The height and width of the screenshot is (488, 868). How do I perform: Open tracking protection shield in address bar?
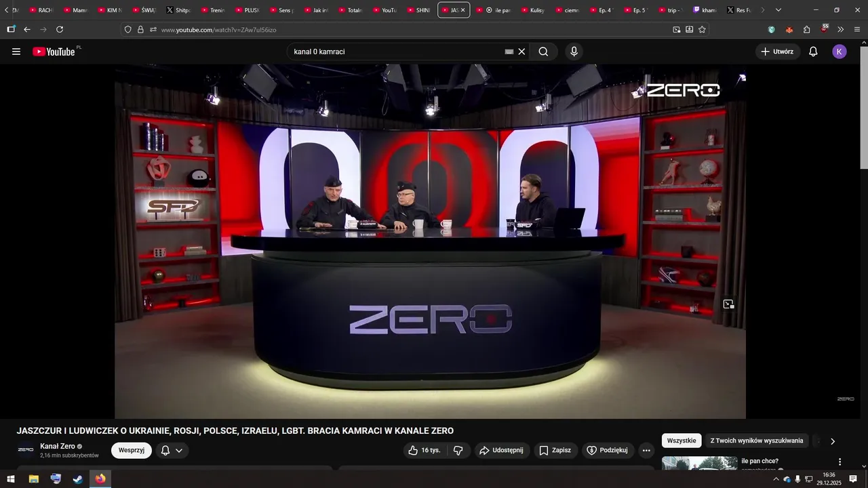(x=127, y=29)
